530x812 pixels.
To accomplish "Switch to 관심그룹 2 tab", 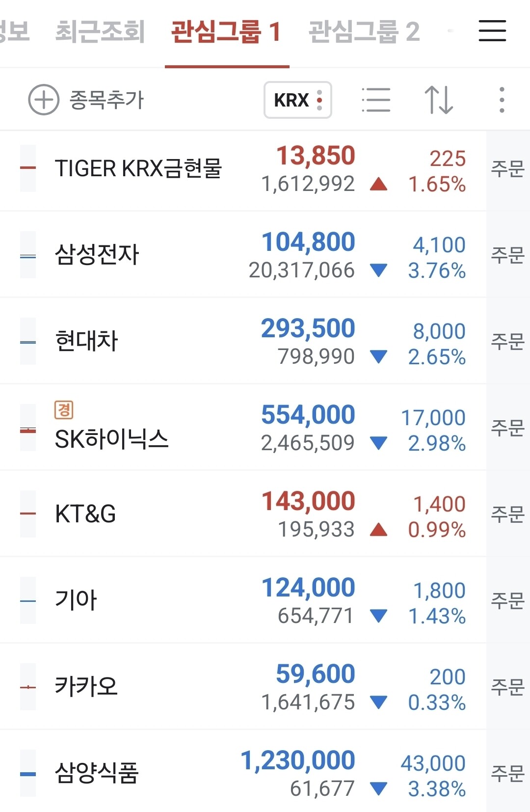I will (364, 31).
